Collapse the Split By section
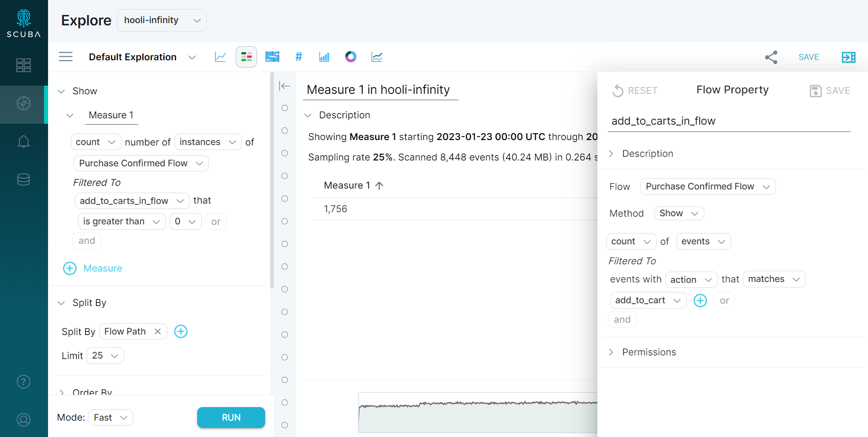 coord(61,303)
